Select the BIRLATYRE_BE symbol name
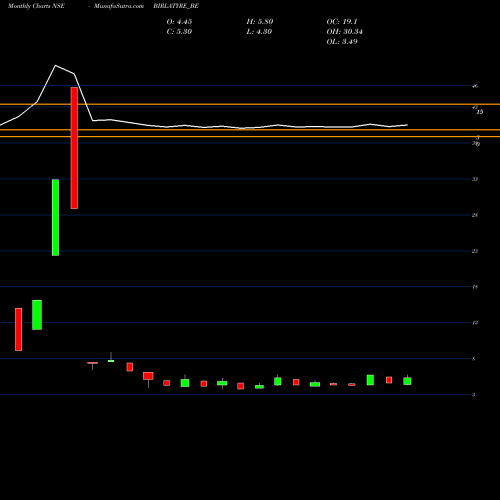Screen dimensions: 500x500 (x=176, y=6)
